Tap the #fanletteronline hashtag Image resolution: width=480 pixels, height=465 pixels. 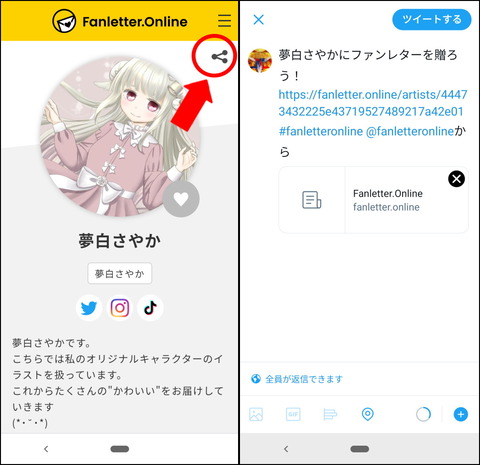(321, 131)
